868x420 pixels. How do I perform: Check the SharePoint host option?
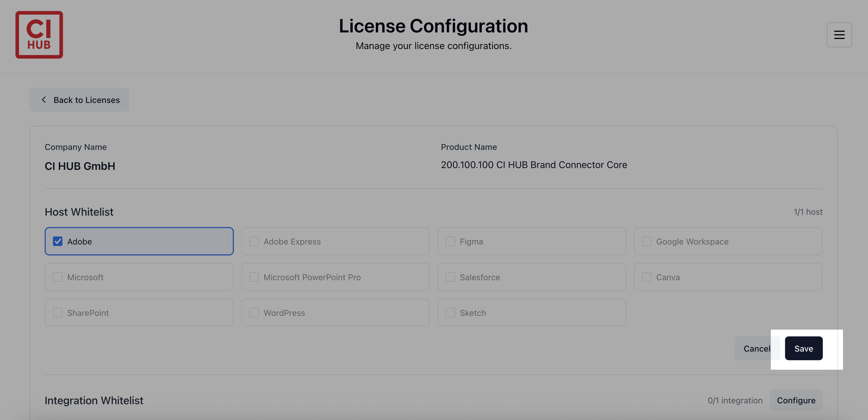tap(58, 313)
